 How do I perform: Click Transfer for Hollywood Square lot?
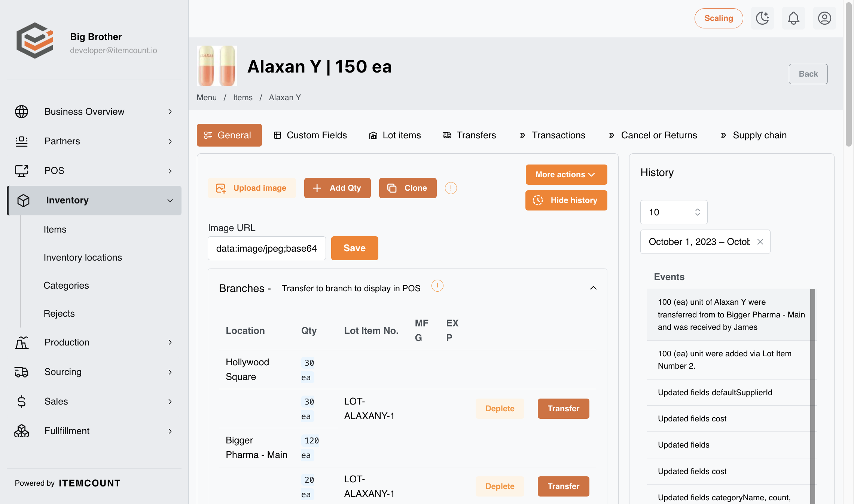click(563, 409)
